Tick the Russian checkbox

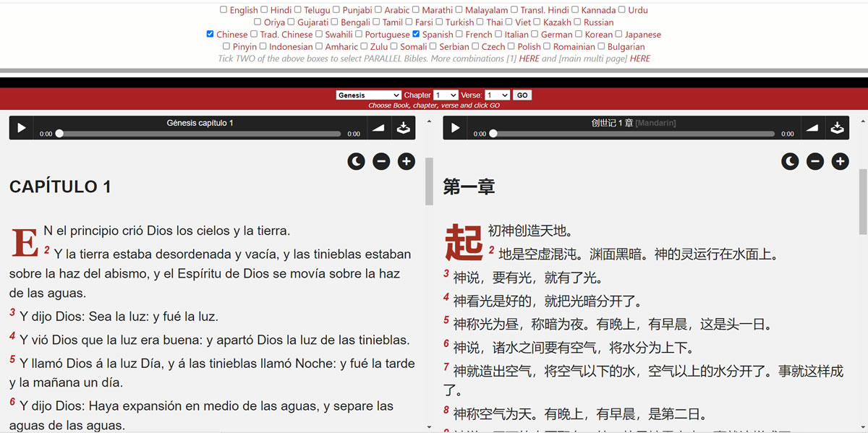pyautogui.click(x=577, y=22)
